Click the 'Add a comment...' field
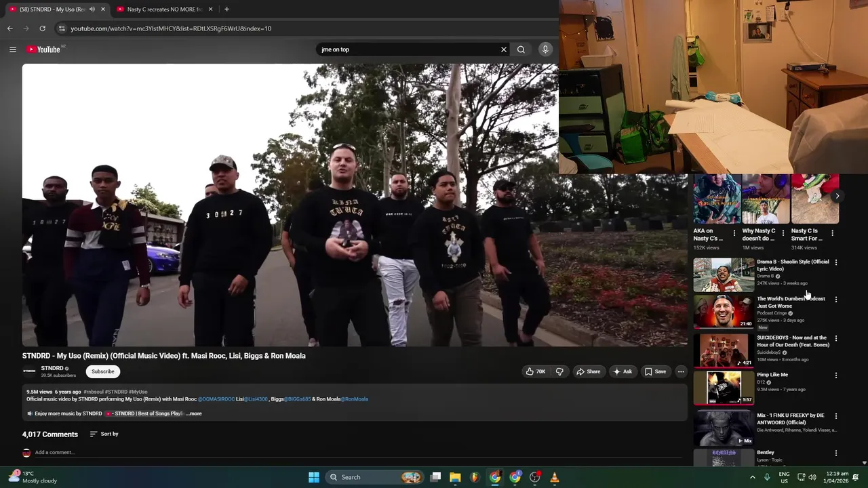 tap(358, 452)
